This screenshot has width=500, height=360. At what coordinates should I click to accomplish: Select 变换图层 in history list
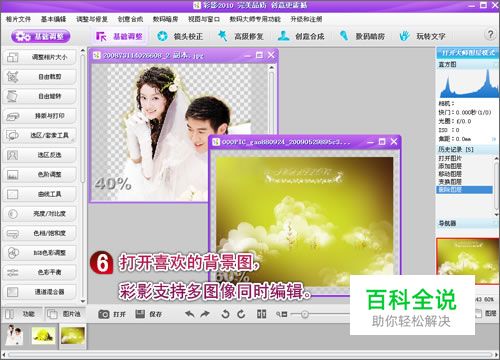tap(450, 182)
